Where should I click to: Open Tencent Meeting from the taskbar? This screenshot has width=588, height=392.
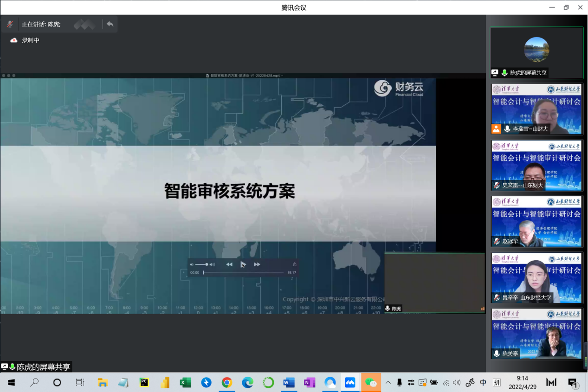pos(350,383)
